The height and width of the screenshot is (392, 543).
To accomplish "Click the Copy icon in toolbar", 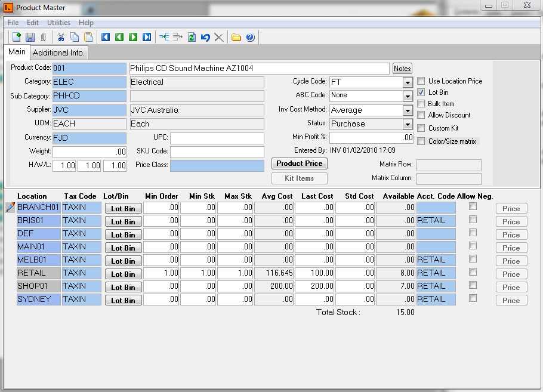I will click(x=75, y=37).
